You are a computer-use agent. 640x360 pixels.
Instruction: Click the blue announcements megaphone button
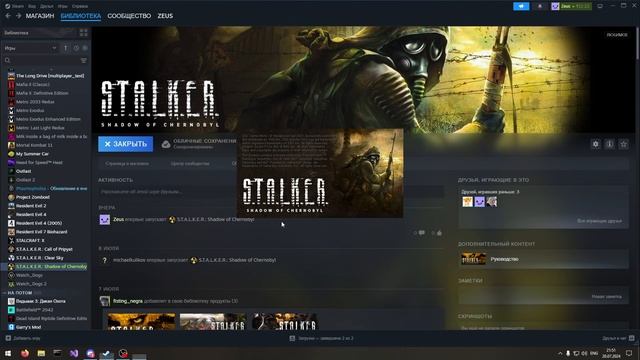point(521,6)
